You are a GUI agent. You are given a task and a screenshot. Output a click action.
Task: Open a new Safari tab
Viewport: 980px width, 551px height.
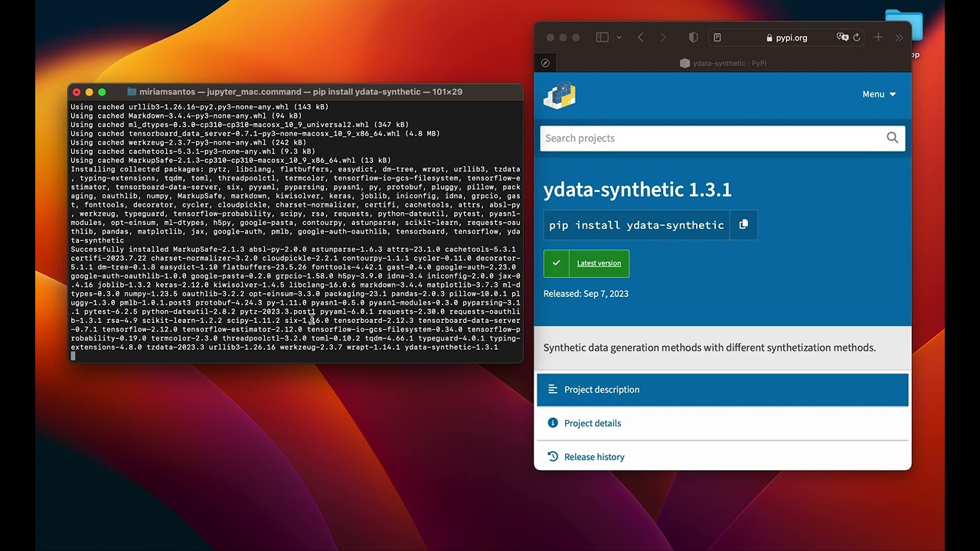pos(878,37)
